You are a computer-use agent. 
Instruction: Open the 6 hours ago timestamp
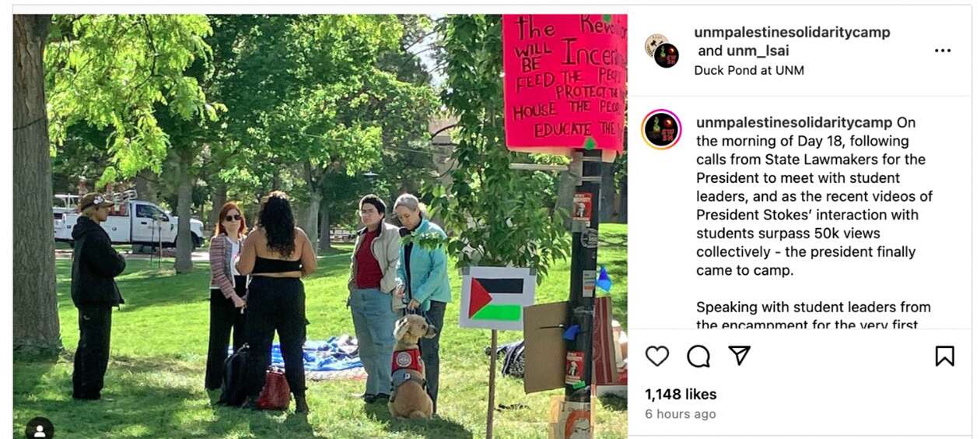tap(681, 414)
